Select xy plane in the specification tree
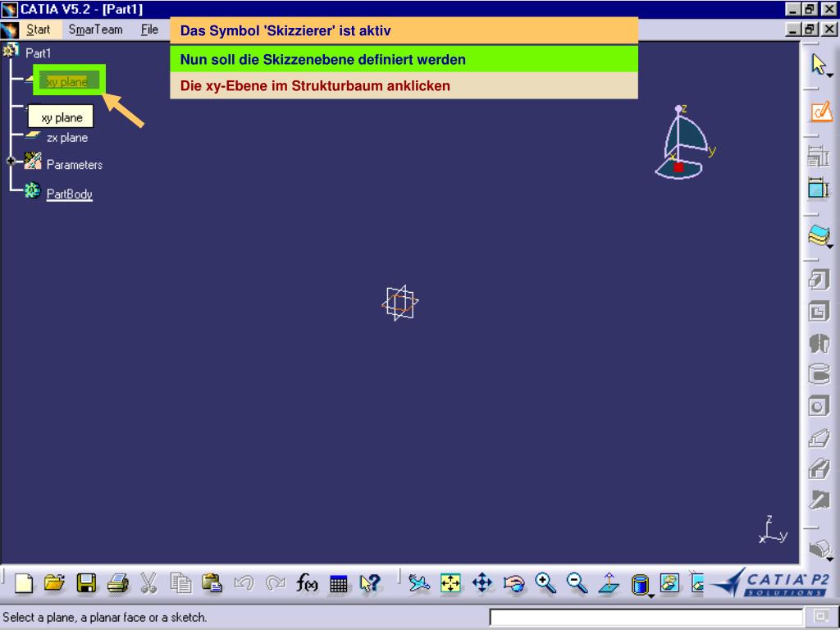Image resolution: width=840 pixels, height=630 pixels. click(67, 81)
